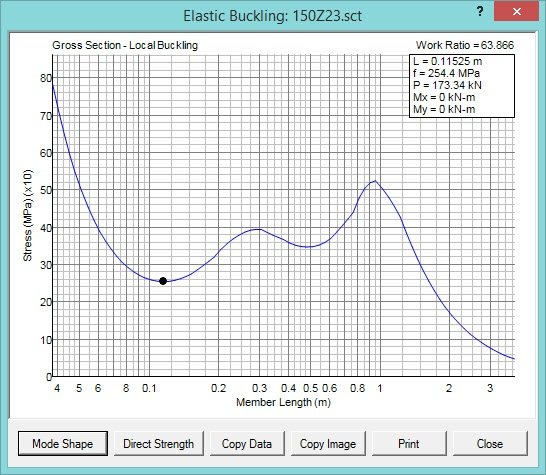Click the Close button at bottom
This screenshot has width=546, height=475.
490,443
